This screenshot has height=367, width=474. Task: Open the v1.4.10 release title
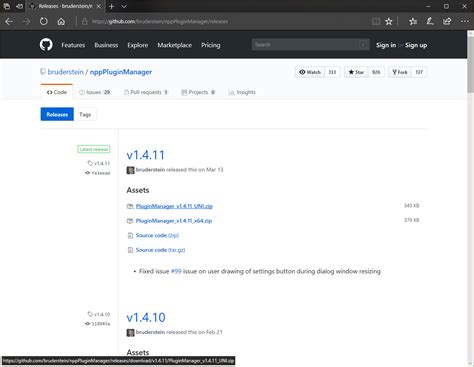(x=146, y=317)
